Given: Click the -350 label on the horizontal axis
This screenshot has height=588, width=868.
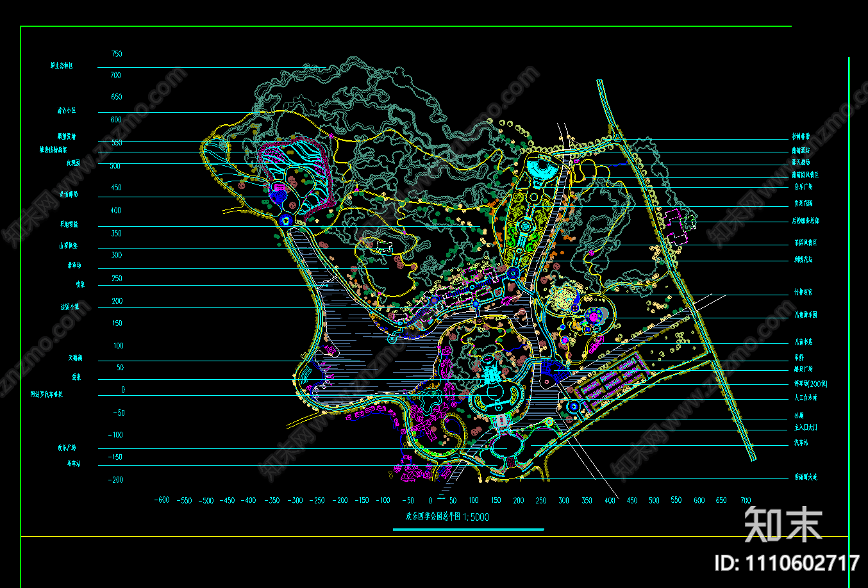Looking at the screenshot, I should [272, 500].
